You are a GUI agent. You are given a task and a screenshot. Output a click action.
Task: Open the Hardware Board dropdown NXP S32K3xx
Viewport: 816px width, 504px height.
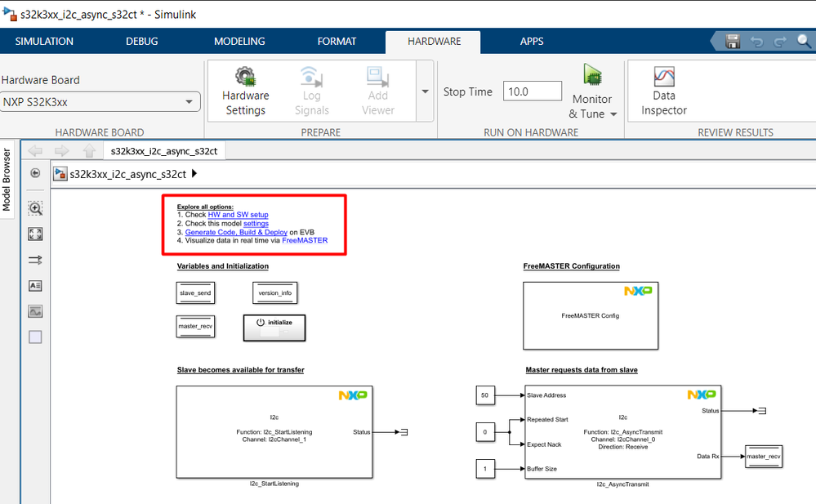(100, 101)
